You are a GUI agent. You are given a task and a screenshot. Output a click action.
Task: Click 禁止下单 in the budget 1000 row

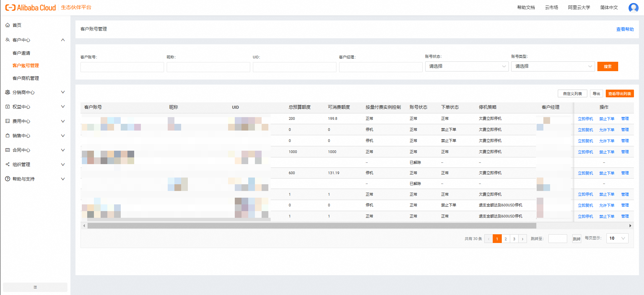[x=607, y=152]
